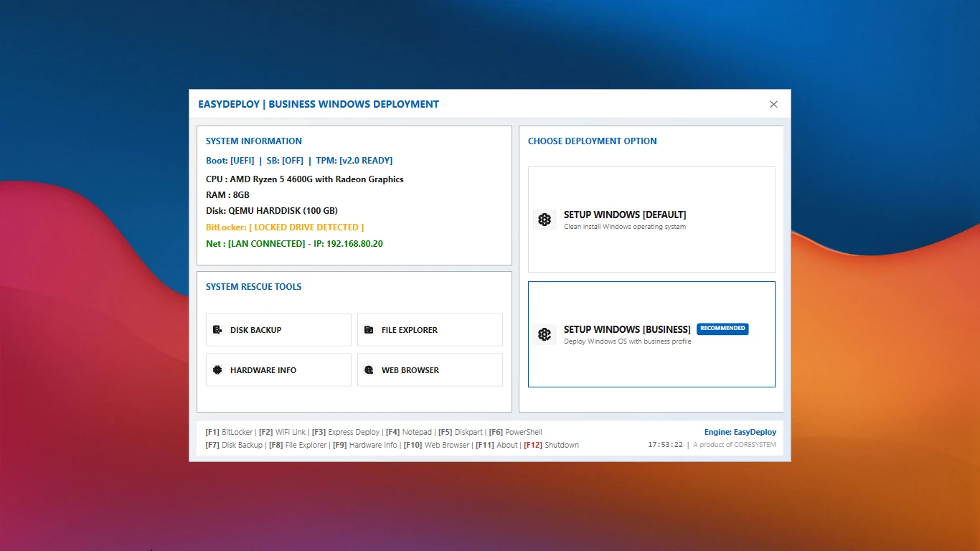Click the [F6] PowerShell shortcut
Viewport: 980px width, 551px height.
coord(515,433)
